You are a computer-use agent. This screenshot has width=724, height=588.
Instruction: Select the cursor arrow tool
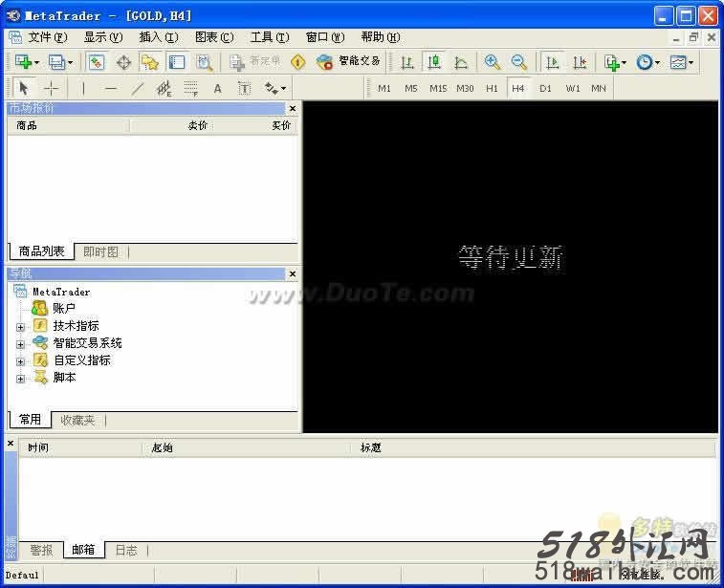(24, 88)
